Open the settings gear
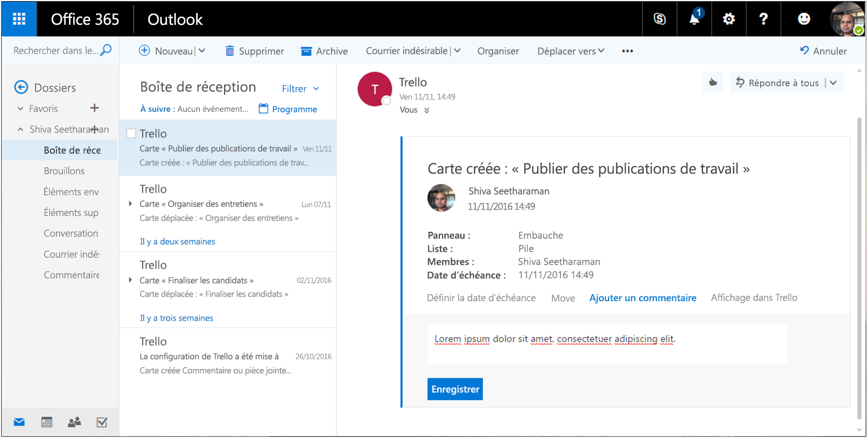This screenshot has height=438, width=868. tap(729, 19)
